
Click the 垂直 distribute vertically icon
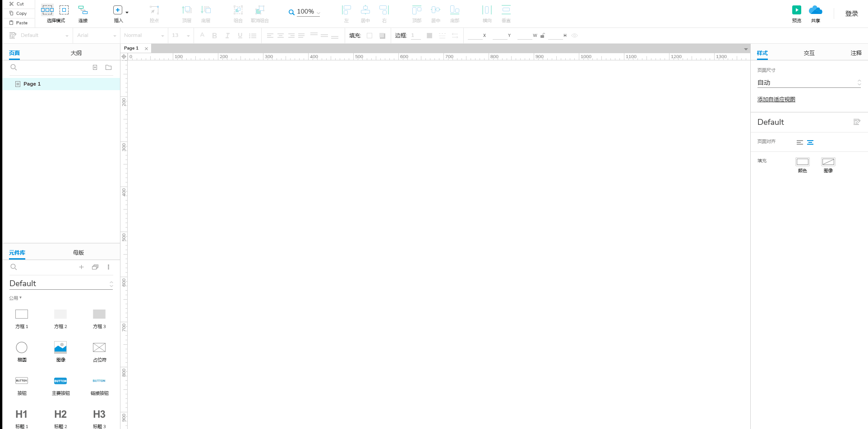pos(506,10)
